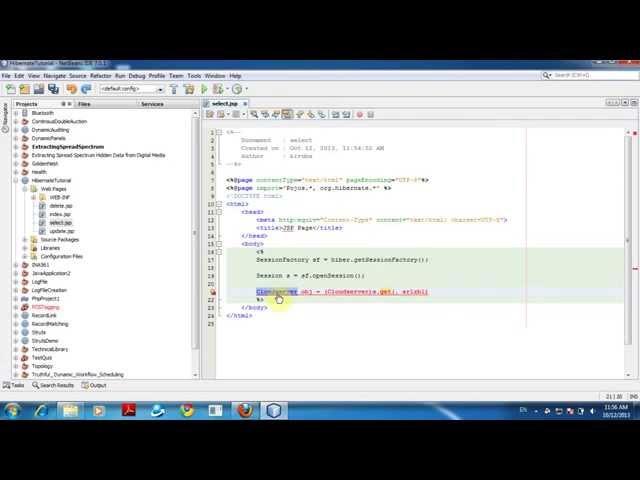The image size is (640, 480).
Task: Toggle Highlight Search in editor toolbar
Action: 287,115
